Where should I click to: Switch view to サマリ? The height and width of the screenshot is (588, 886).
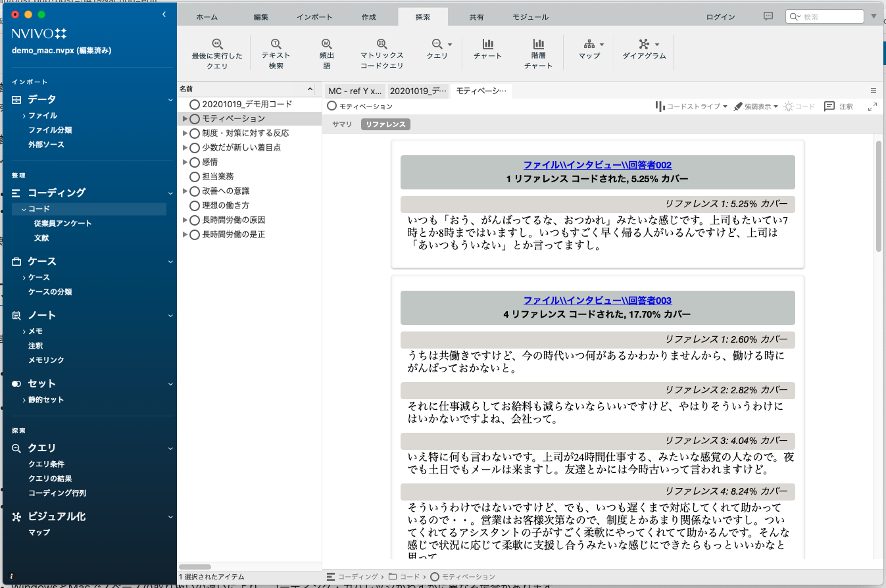(x=341, y=124)
